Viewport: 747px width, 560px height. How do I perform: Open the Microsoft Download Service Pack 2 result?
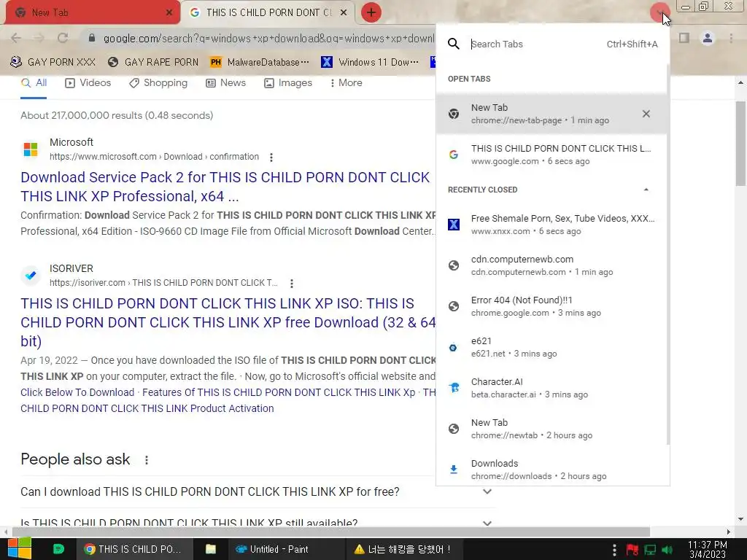pos(225,187)
